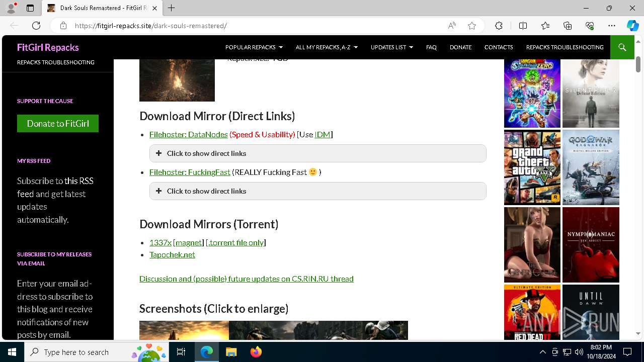Image resolution: width=644 pixels, height=362 pixels.
Task: Click the FitGirl Repacks site title
Action: (x=48, y=47)
